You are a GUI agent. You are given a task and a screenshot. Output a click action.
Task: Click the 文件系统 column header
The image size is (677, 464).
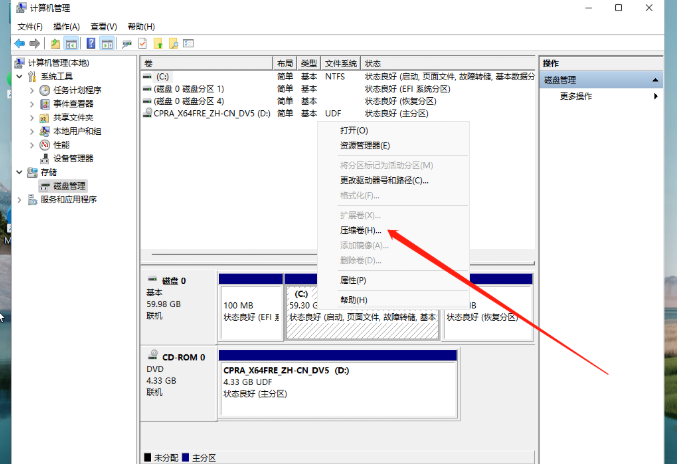point(340,62)
